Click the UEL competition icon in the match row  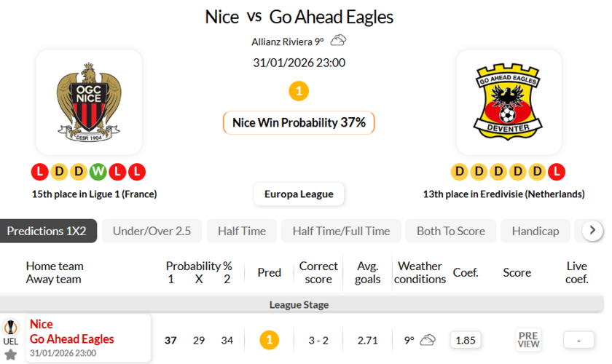point(11,333)
